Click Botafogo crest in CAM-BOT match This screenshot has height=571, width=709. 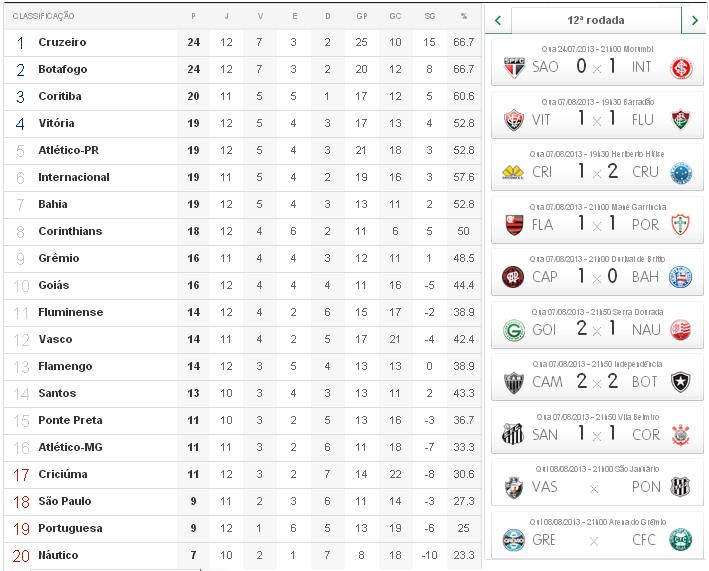pyautogui.click(x=681, y=381)
